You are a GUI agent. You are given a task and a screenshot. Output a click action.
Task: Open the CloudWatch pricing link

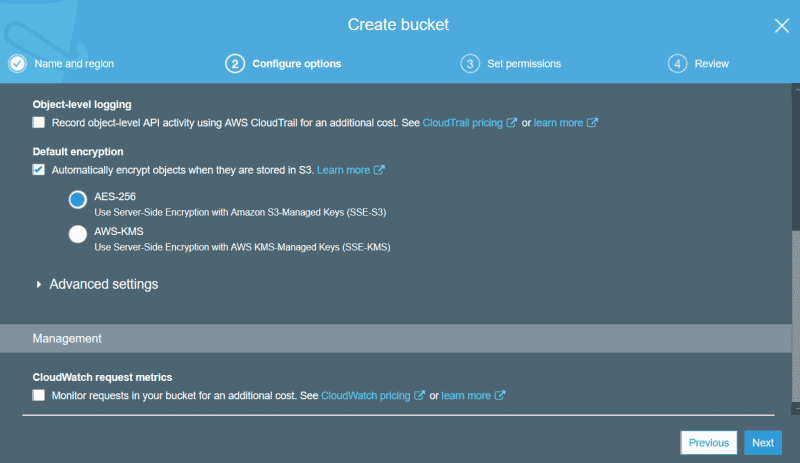pos(365,396)
